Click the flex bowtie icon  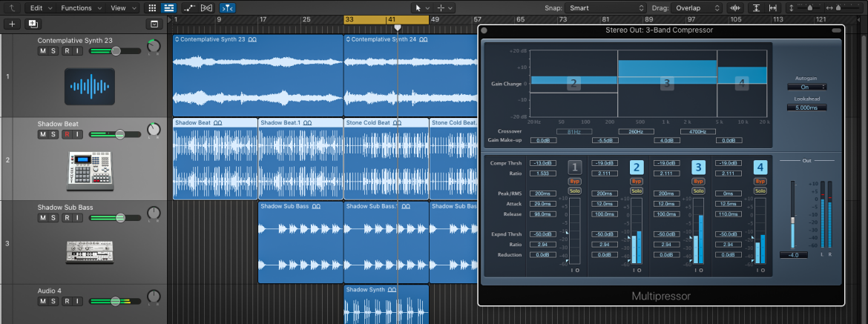(x=206, y=8)
